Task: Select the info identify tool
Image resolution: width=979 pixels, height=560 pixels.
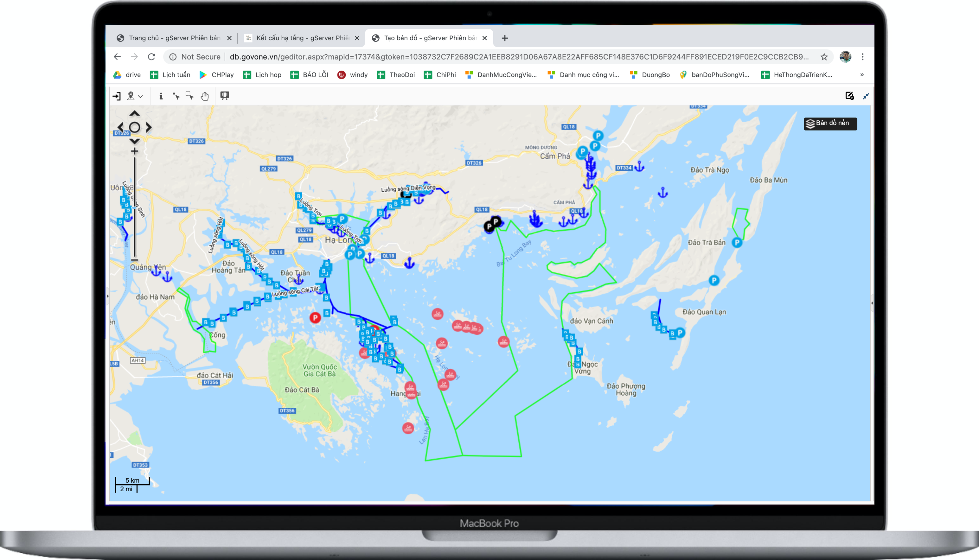Action: 161,96
